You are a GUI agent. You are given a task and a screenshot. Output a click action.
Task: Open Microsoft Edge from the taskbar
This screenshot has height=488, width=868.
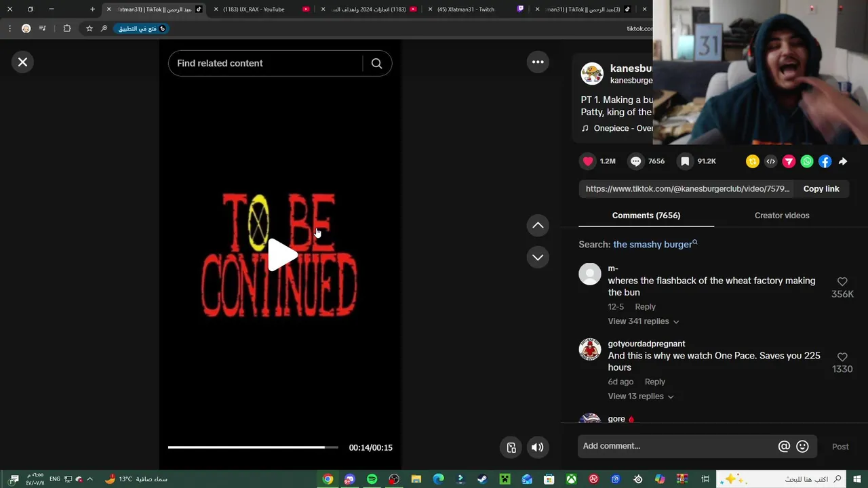click(x=438, y=479)
